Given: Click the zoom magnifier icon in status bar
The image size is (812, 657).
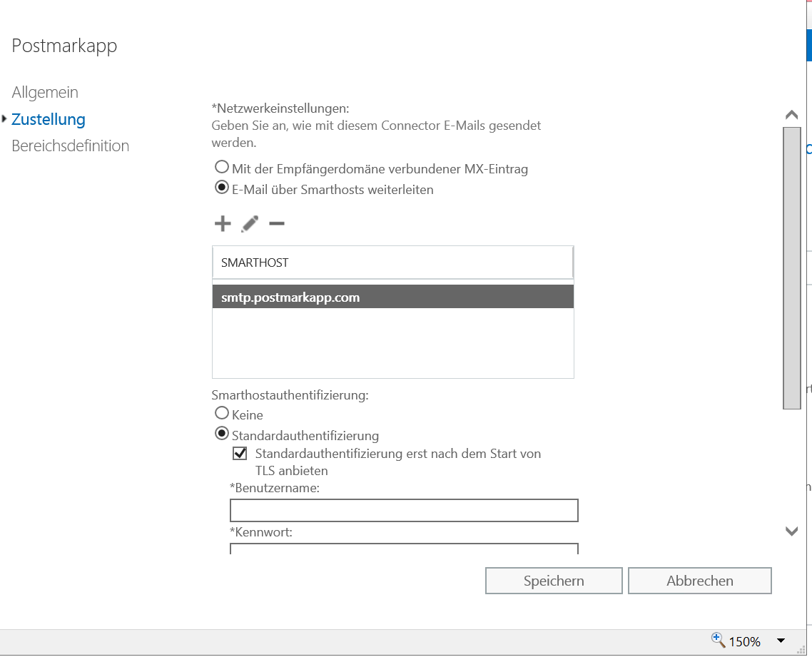Looking at the screenshot, I should [x=718, y=641].
